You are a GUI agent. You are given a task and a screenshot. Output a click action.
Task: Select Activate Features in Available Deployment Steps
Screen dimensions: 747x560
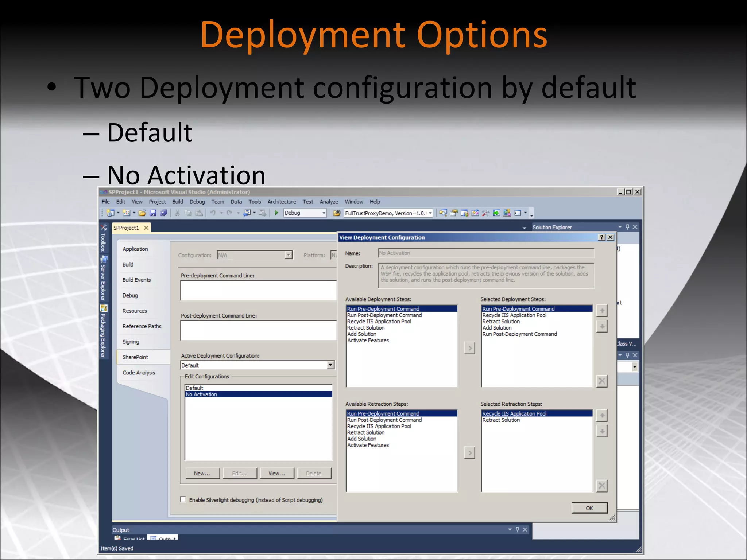tap(402, 341)
